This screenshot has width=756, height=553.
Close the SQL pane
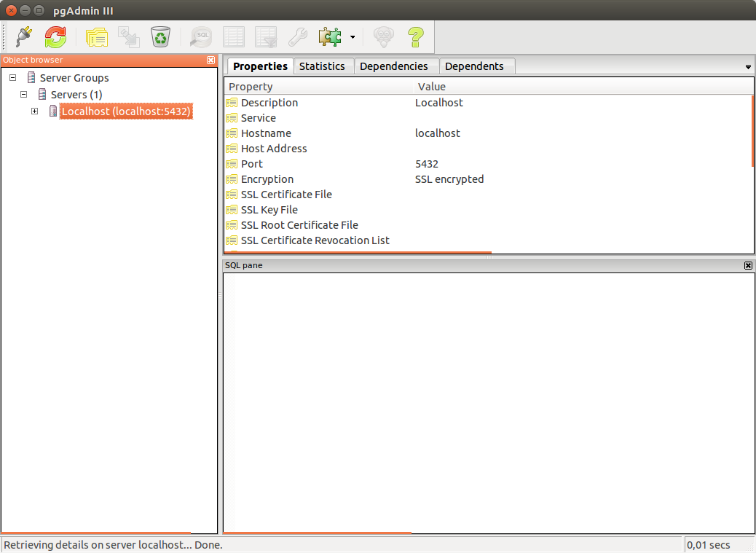[748, 266]
